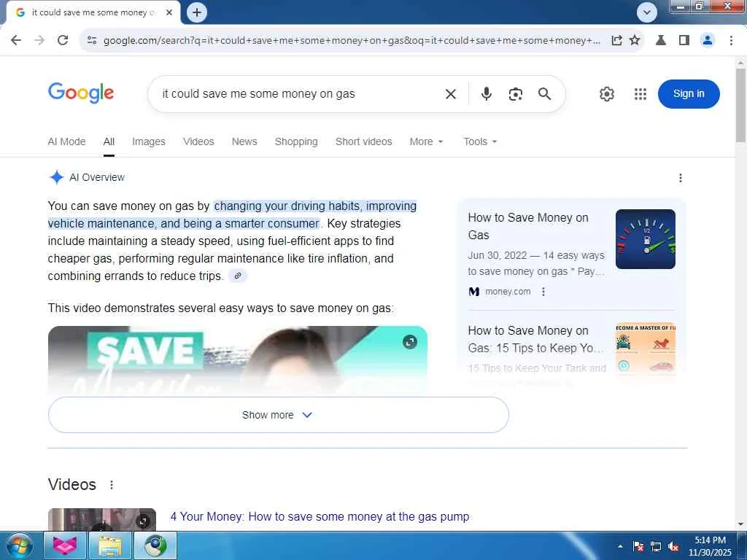The height and width of the screenshot is (560, 747).
Task: Open AI Overview three-dot options
Action: 681,178
